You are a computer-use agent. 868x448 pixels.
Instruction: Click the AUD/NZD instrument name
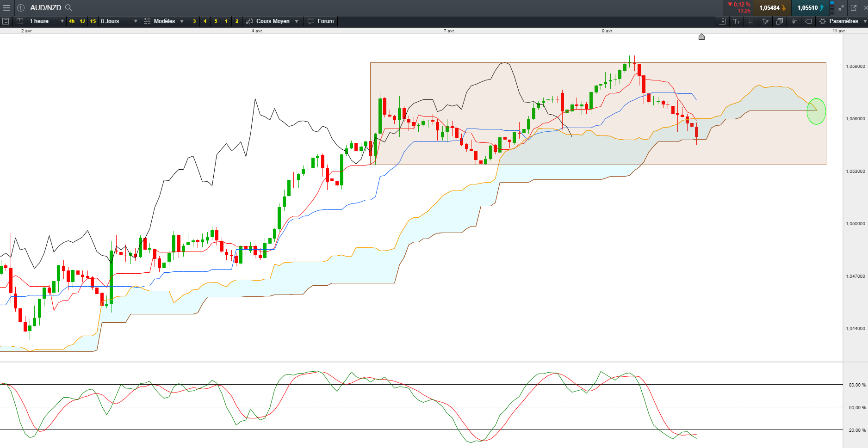46,8
